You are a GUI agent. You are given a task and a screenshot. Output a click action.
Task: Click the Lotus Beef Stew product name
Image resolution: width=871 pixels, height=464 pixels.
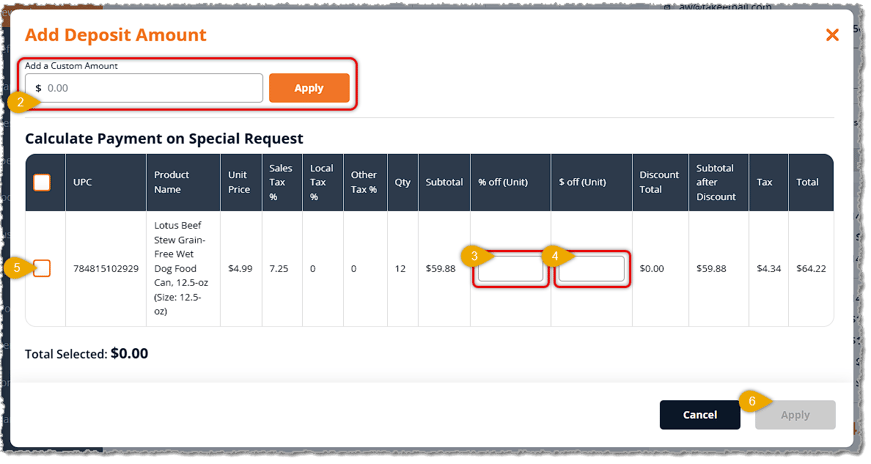pyautogui.click(x=181, y=268)
